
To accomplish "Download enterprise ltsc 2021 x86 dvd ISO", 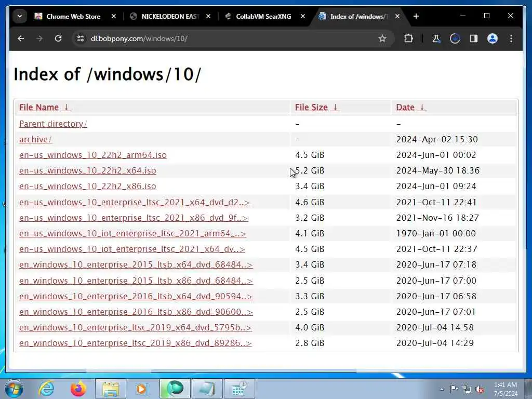I will (134, 218).
